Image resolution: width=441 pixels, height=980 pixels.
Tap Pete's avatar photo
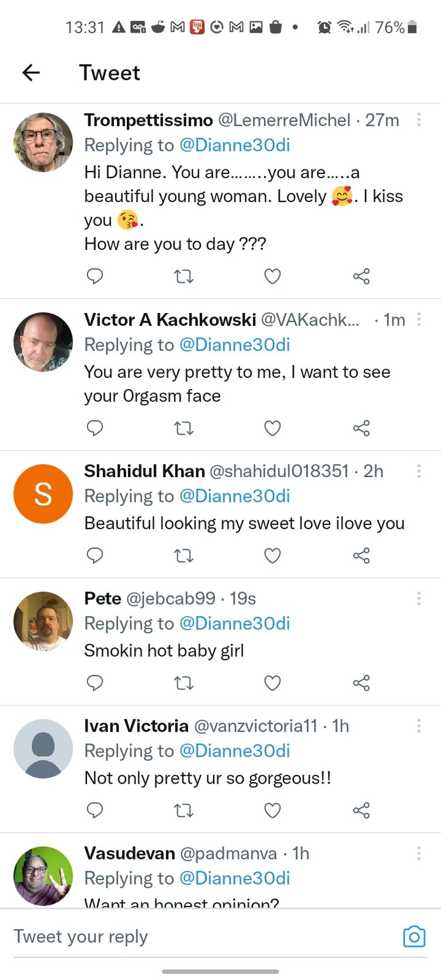[43, 621]
